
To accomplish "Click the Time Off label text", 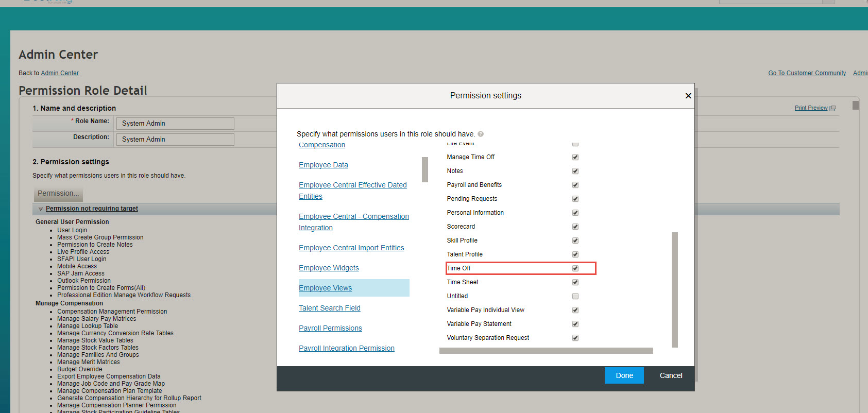I will (x=458, y=268).
